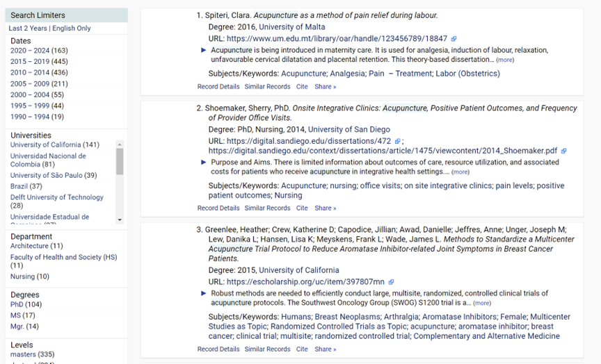Expand abstract arrow for Shoemaker record
The width and height of the screenshot is (601, 364).
click(204, 163)
